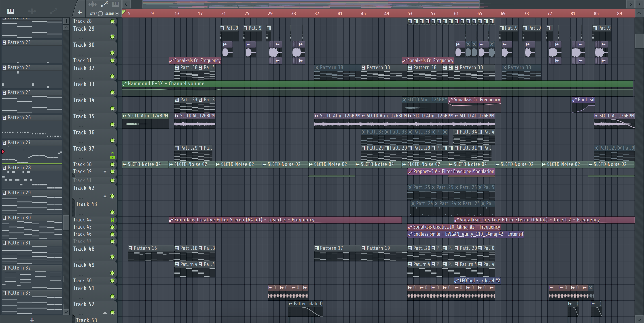
Task: Click the picker scroll-down arrow
Action: 66,312
